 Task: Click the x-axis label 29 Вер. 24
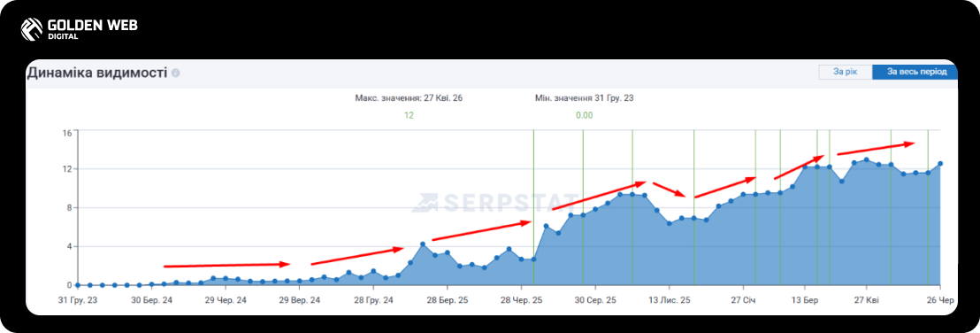point(299,301)
